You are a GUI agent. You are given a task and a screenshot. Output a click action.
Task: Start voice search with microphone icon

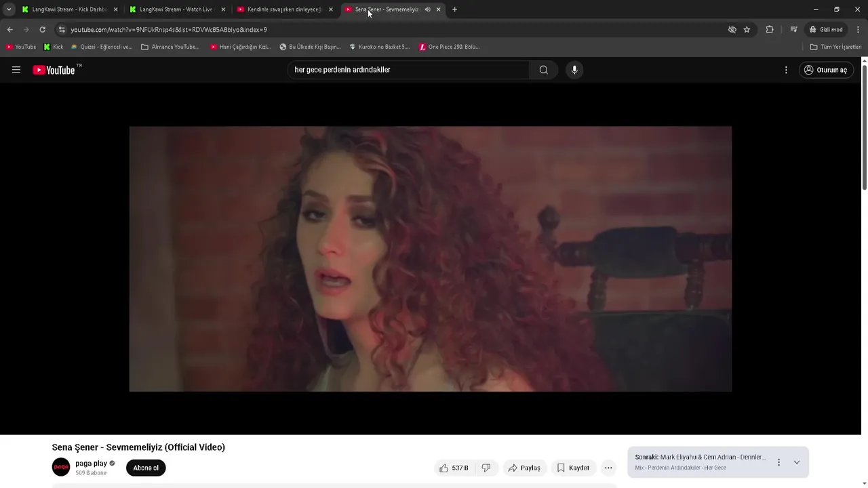click(x=574, y=70)
